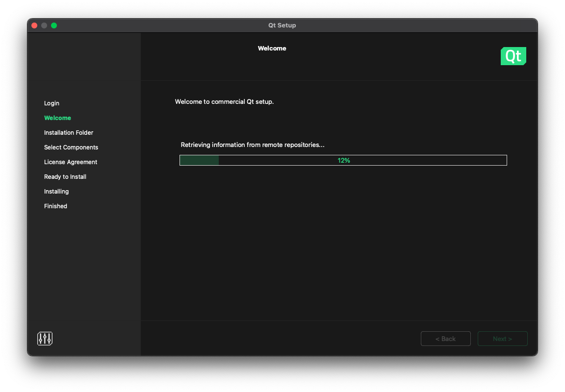The width and height of the screenshot is (565, 392).
Task: Close the Qt Setup window
Action: [x=34, y=25]
